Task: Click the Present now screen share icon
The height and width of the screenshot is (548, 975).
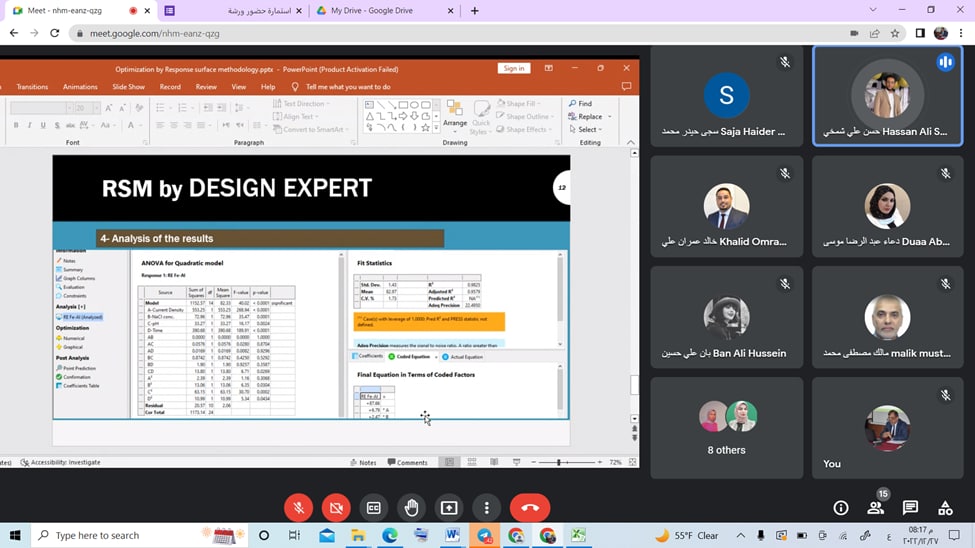Action: (449, 507)
